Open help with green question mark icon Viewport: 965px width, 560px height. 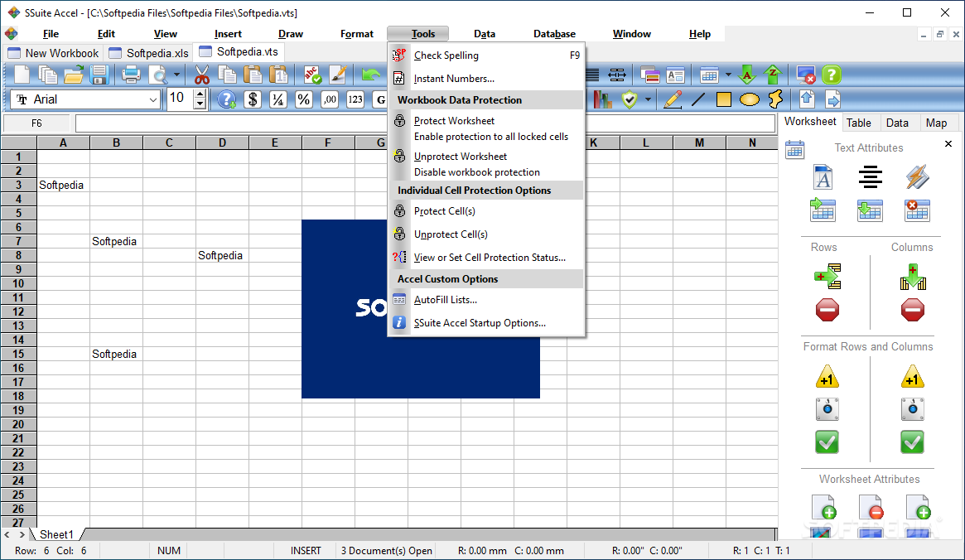click(832, 75)
